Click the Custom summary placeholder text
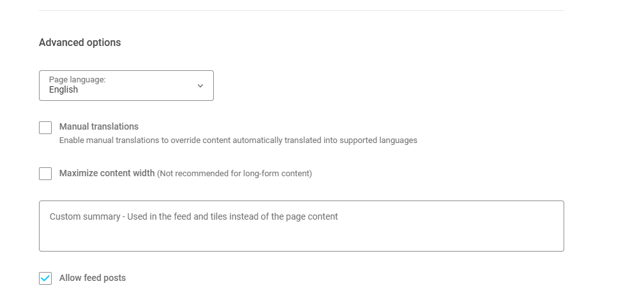644x295 pixels. point(193,216)
